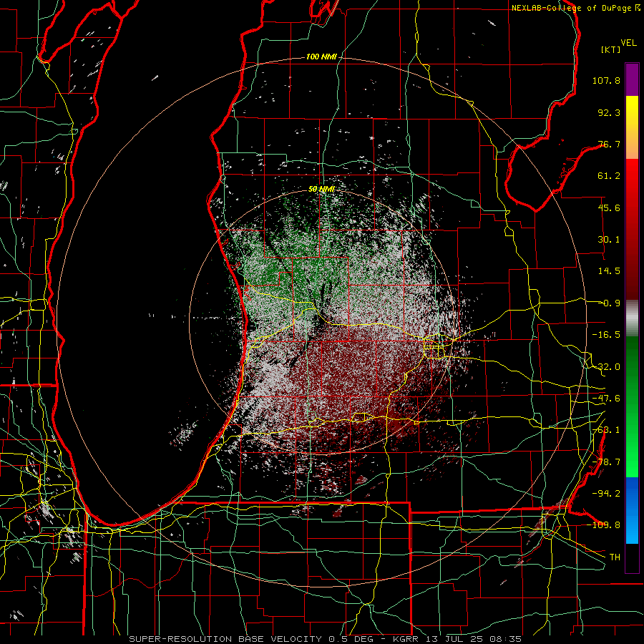Select the 107.8 legend value
This screenshot has height=644, width=644.
click(606, 80)
